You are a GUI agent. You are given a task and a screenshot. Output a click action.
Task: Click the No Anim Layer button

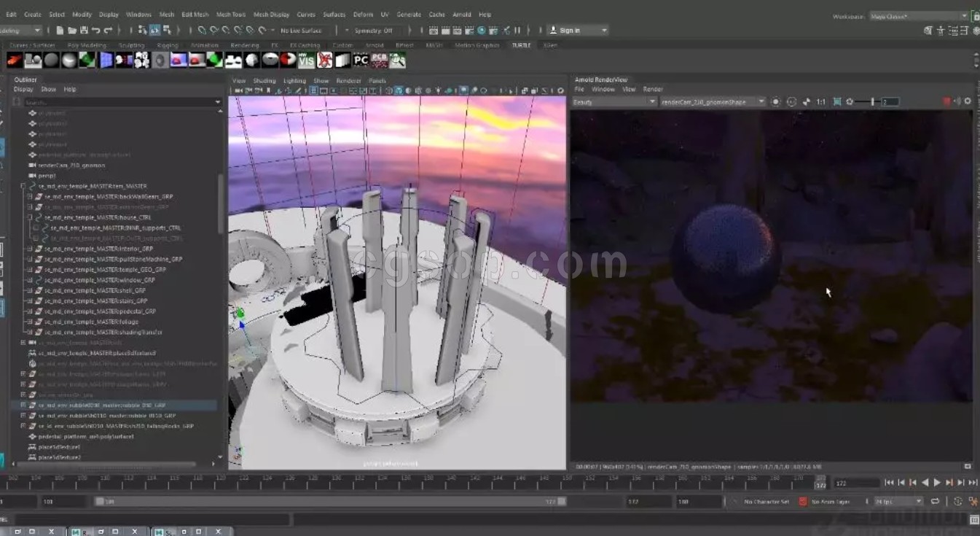point(830,502)
